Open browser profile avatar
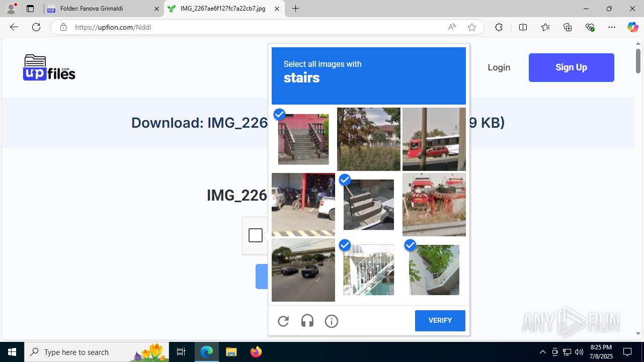 tap(11, 9)
